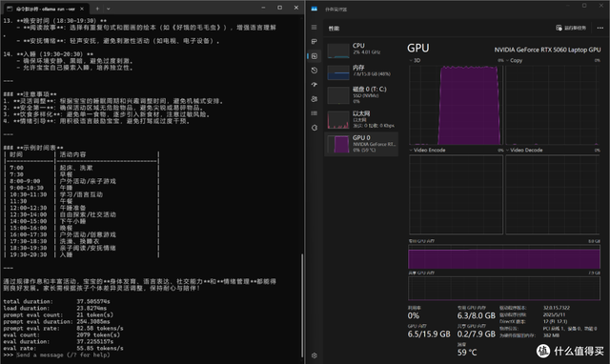Click the Run new task button
The width and height of the screenshot is (610, 364).
tap(571, 28)
